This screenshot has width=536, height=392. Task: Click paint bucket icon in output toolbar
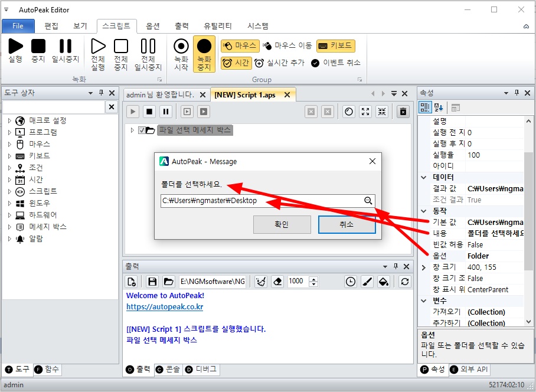coord(384,282)
